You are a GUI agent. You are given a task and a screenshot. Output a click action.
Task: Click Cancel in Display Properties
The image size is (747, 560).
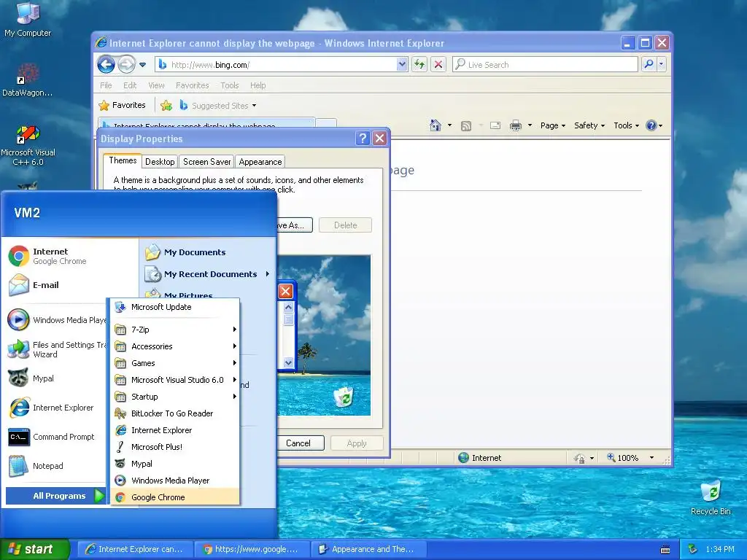click(x=300, y=443)
